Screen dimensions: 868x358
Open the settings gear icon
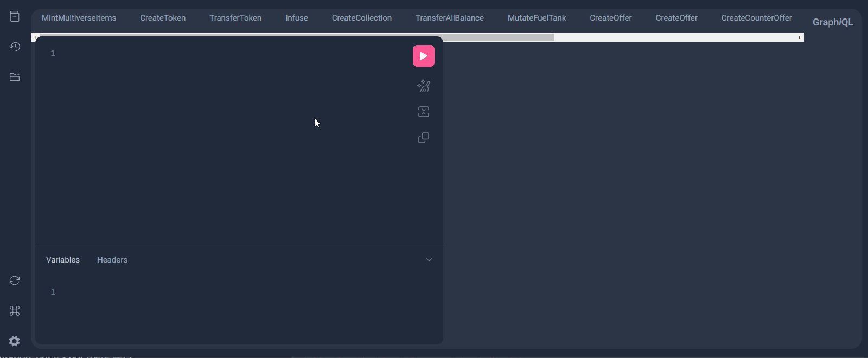coord(15,341)
